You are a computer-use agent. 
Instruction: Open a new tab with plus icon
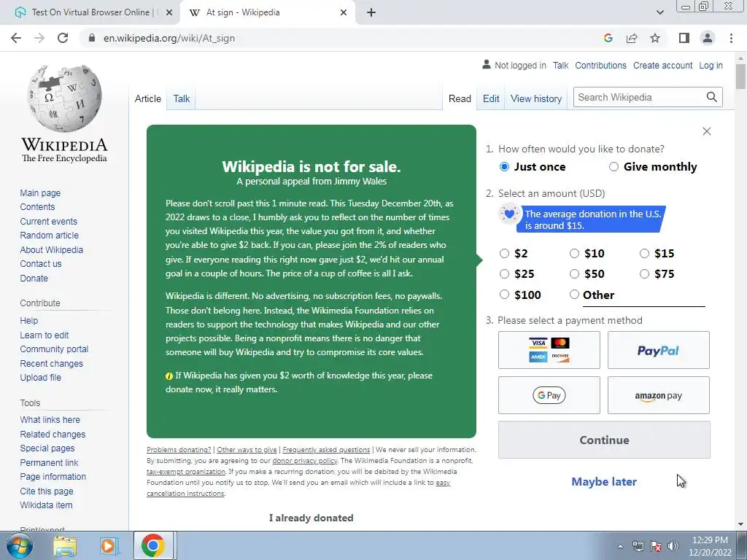click(x=371, y=12)
